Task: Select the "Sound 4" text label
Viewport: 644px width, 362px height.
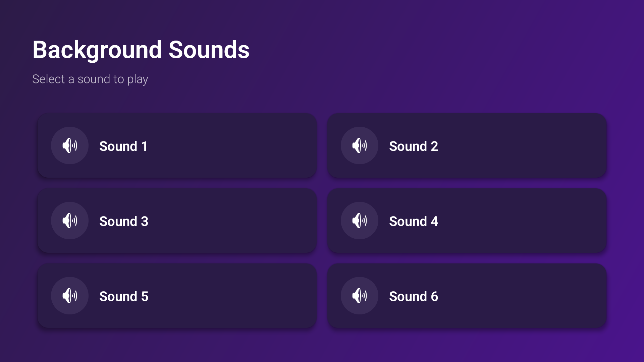Action: (x=413, y=221)
